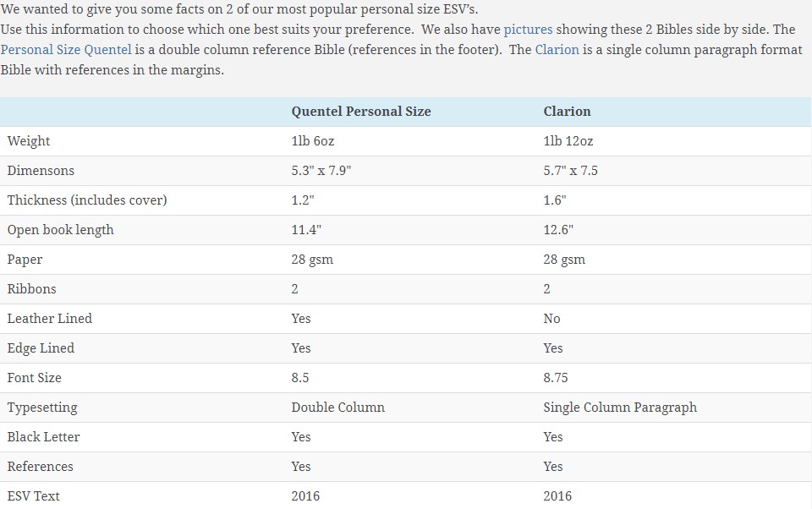812x509 pixels.
Task: Select the "ESV Text" row label
Action: click(34, 496)
